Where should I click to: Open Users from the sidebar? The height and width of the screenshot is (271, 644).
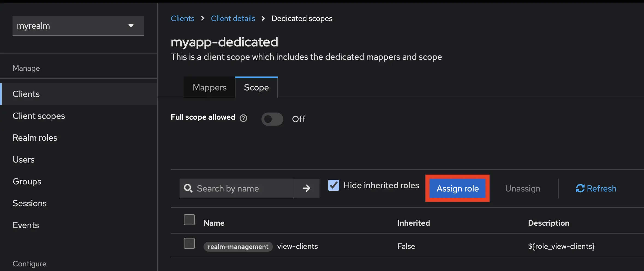23,159
